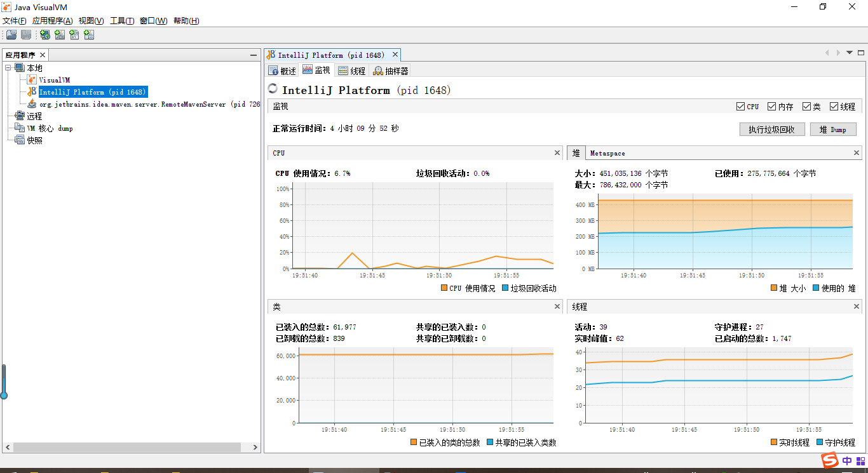
Task: Disable the CPU monitoring checkbox
Action: pyautogui.click(x=741, y=106)
